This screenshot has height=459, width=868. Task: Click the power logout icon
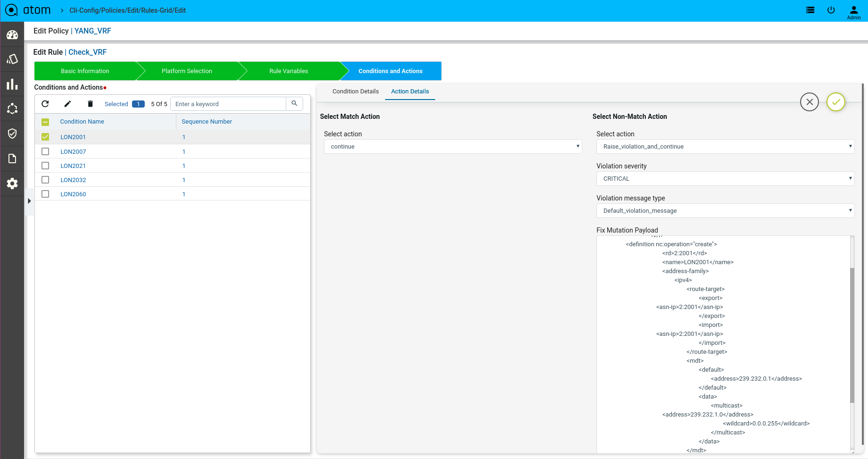(831, 10)
